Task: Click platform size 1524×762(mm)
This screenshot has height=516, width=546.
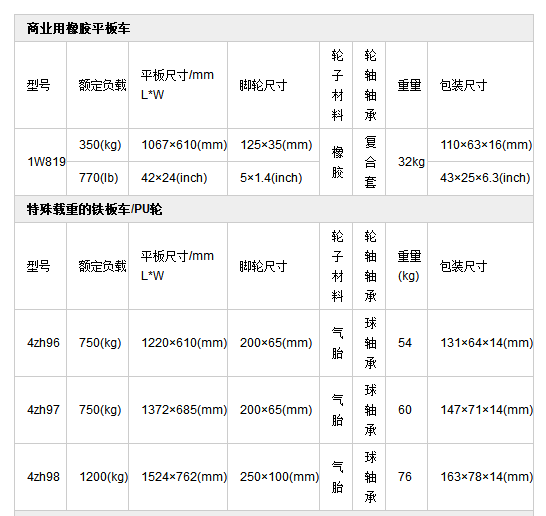Action: click(x=184, y=477)
